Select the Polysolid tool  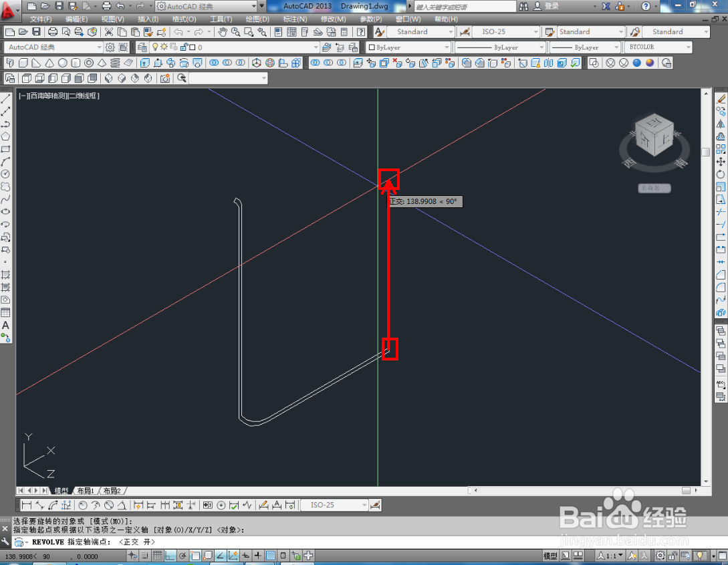[10, 63]
